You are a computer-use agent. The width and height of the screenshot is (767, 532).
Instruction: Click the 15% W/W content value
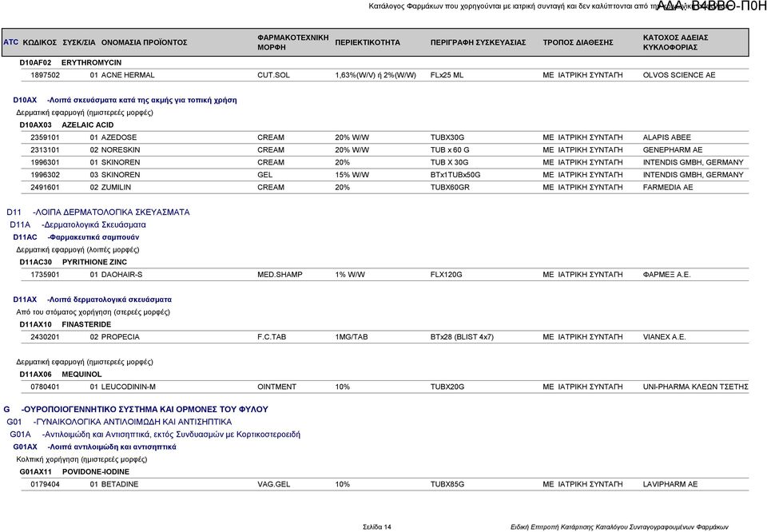click(x=352, y=175)
